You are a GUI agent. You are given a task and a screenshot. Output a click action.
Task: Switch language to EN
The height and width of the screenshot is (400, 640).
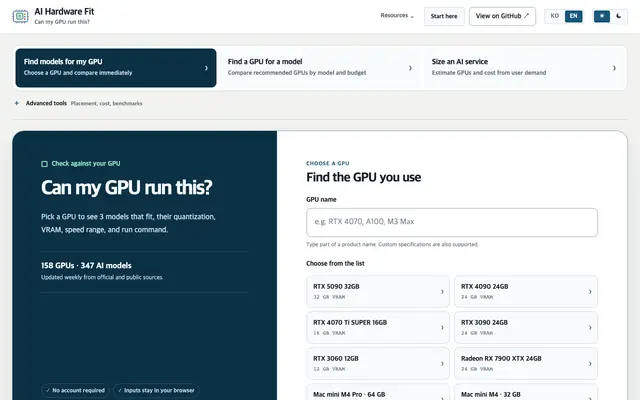tap(573, 16)
